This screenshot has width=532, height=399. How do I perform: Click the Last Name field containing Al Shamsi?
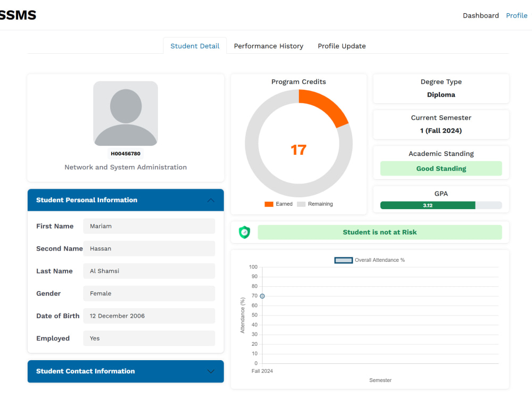pyautogui.click(x=149, y=271)
